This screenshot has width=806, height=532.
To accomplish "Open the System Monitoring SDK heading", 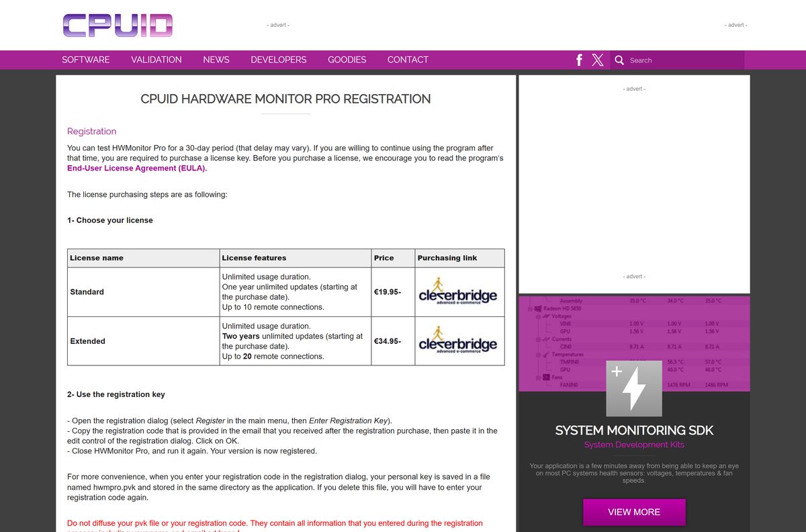I will (634, 431).
